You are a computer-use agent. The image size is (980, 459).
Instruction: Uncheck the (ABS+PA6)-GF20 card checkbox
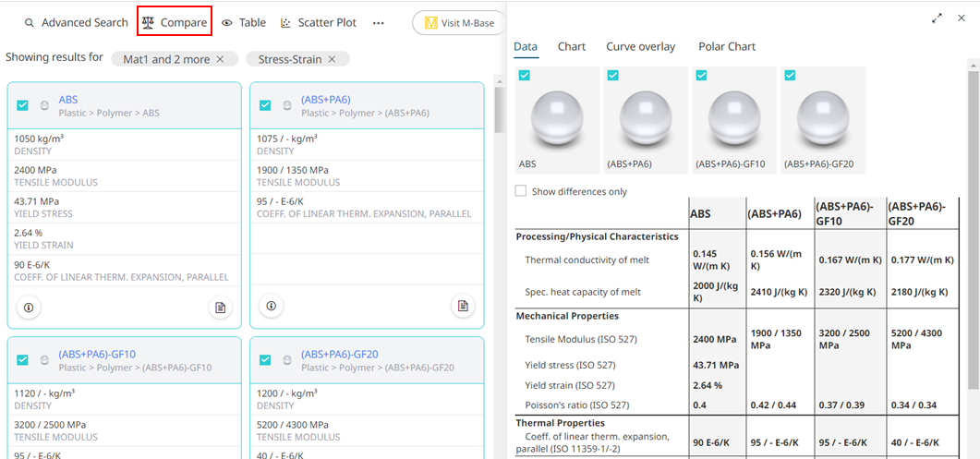point(265,360)
